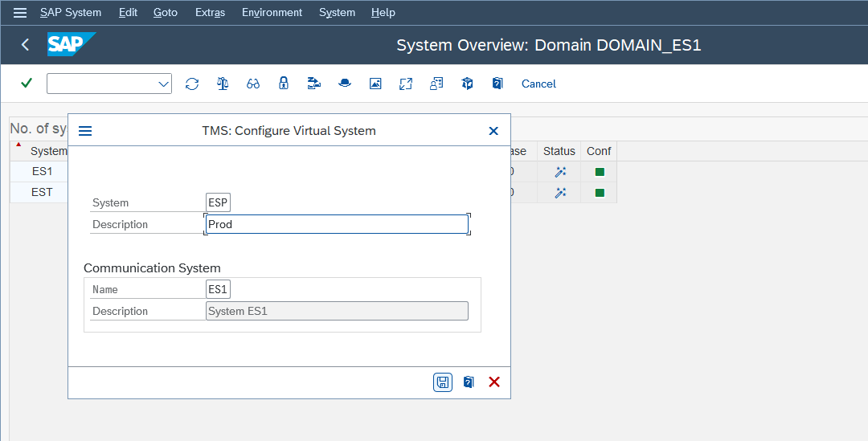Click the green Conf square for ES1
This screenshot has width=868, height=441.
(600, 172)
